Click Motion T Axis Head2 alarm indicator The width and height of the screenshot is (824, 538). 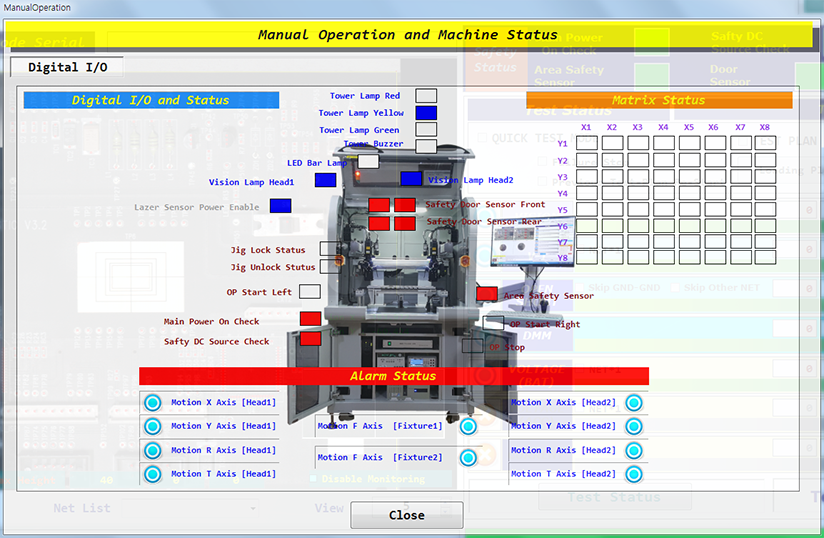click(x=633, y=474)
